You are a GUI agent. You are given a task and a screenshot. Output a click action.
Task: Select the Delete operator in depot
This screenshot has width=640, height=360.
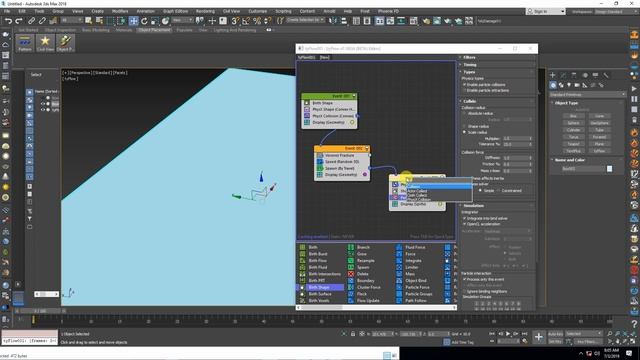pyautogui.click(x=362, y=274)
